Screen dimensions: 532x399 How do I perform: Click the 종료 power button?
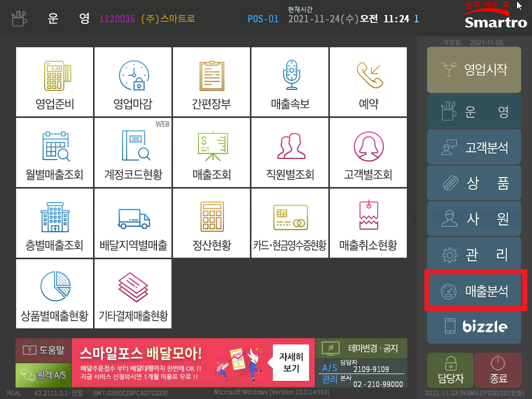[498, 370]
